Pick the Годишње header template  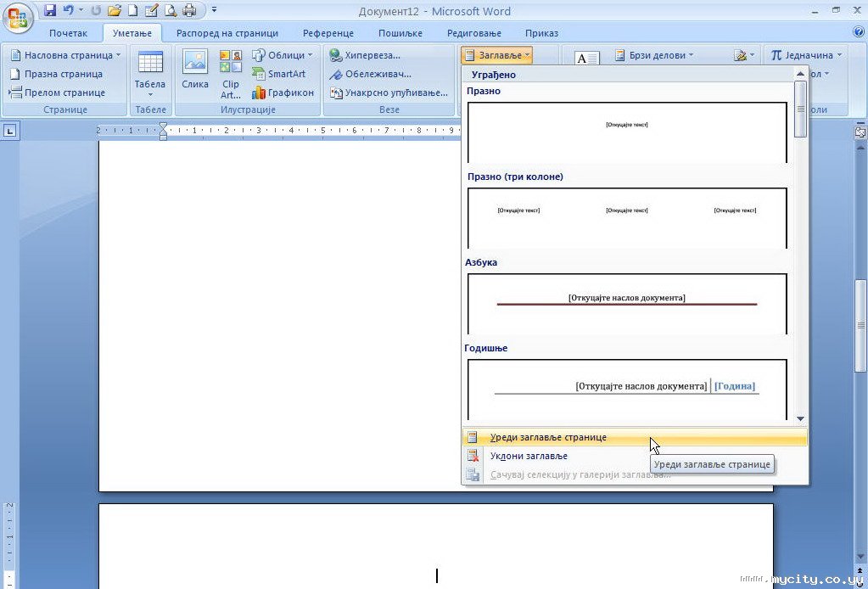[x=627, y=390]
